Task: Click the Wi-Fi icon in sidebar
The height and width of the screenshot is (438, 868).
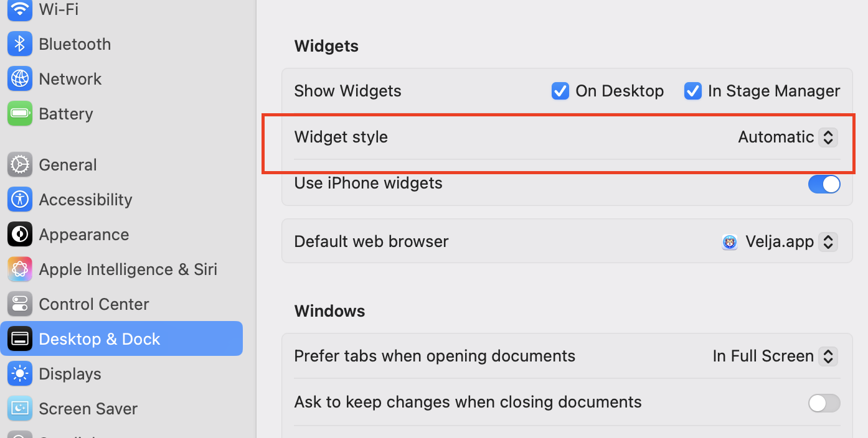Action: 20,9
